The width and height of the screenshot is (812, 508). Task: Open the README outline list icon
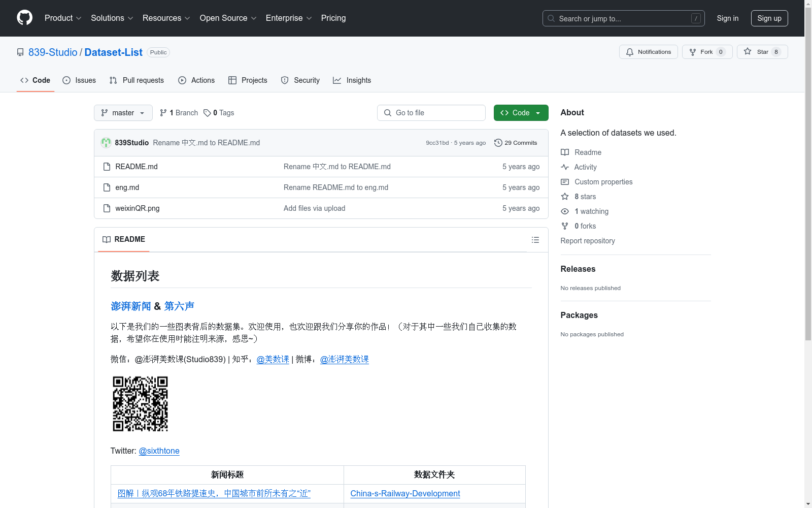coord(535,240)
